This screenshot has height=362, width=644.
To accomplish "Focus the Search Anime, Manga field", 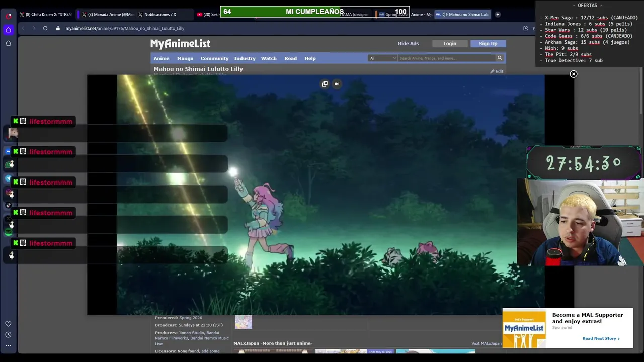I will [x=447, y=58].
